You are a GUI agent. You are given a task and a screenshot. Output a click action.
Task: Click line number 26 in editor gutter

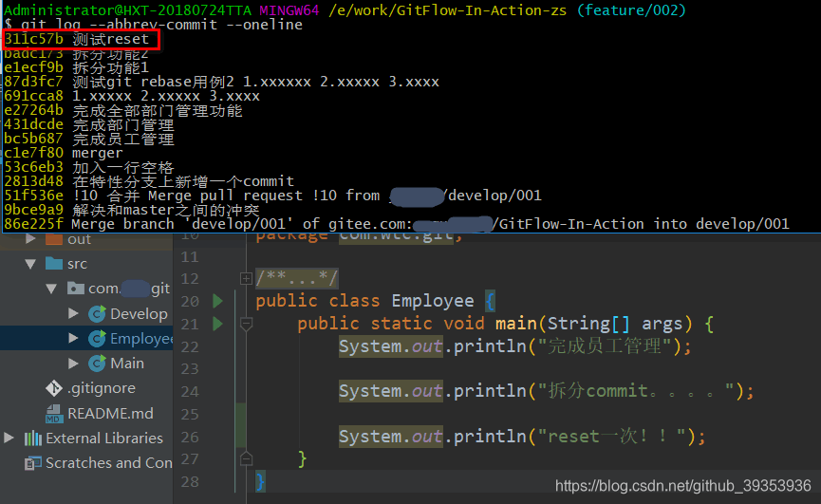click(190, 437)
